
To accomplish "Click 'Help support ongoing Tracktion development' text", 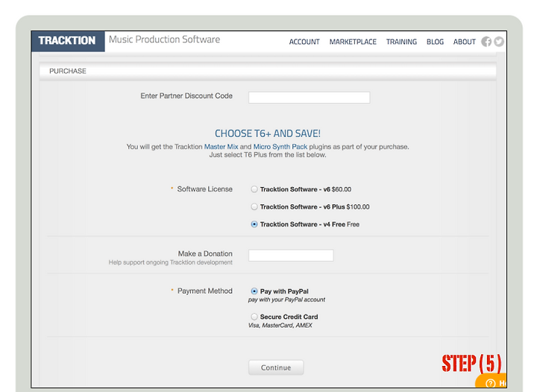I will click(171, 262).
